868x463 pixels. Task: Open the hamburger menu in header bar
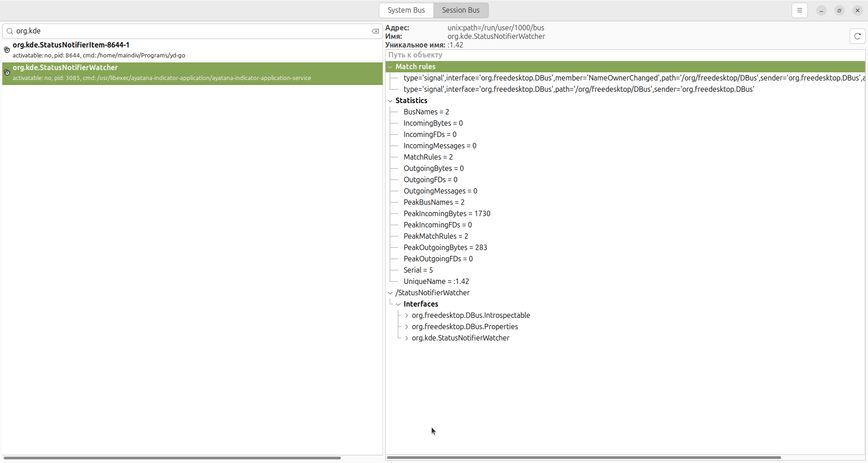(800, 10)
